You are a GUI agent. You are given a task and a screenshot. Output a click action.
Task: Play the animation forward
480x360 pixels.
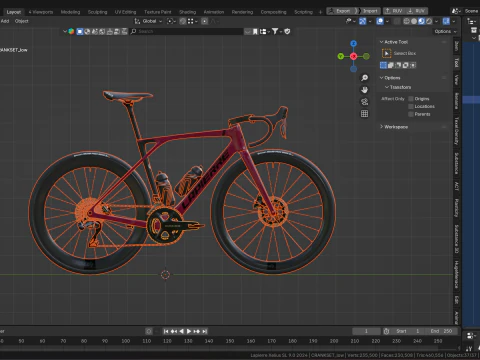point(189,331)
